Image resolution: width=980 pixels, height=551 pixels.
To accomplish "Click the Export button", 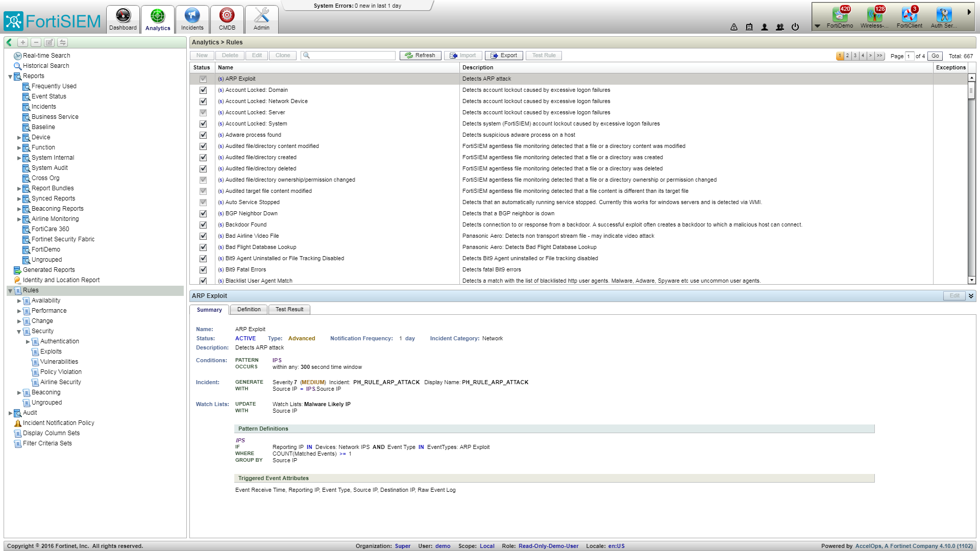I will pos(504,56).
